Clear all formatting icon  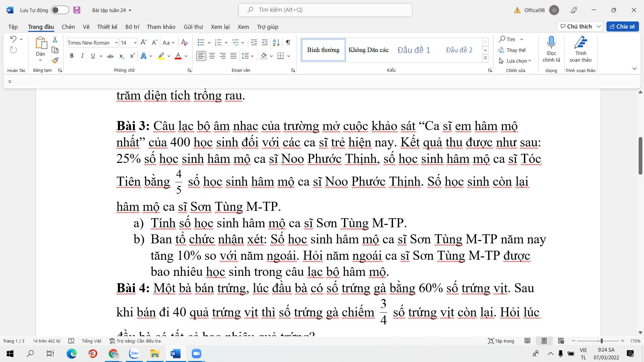pos(184,43)
